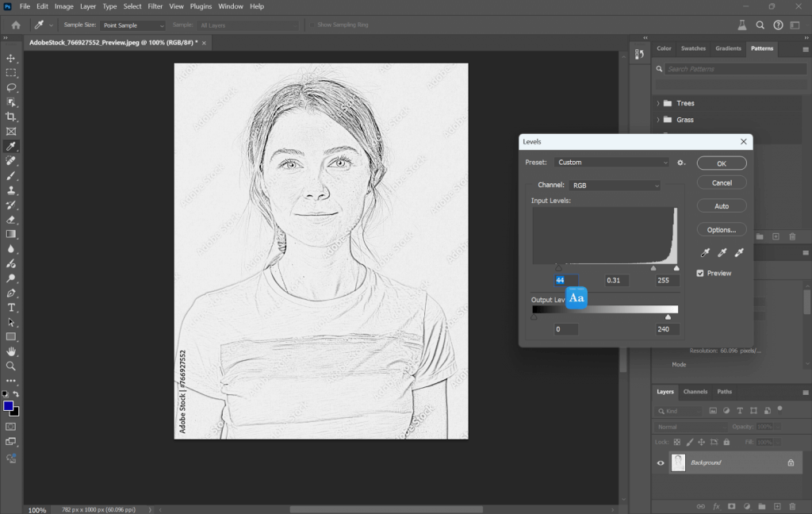Close the AdobeStock document tab

(x=204, y=43)
